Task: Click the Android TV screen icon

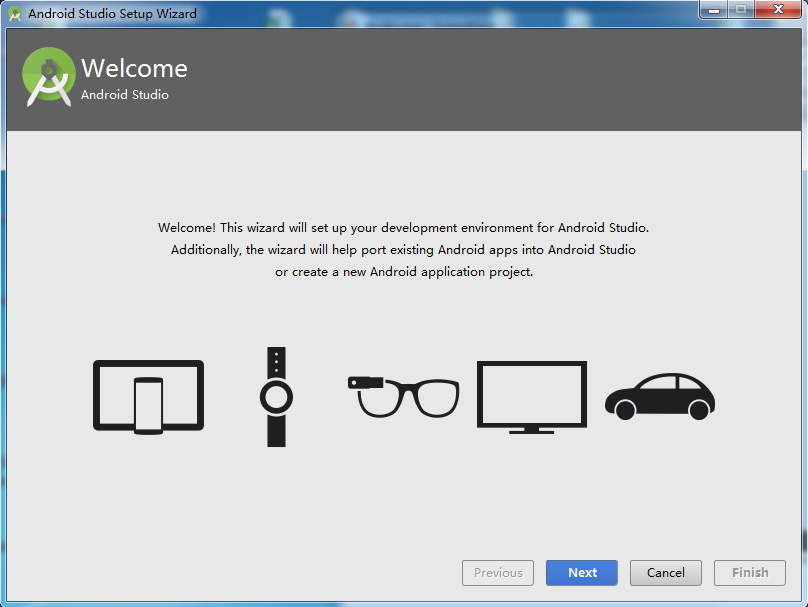Action: pyautogui.click(x=532, y=397)
